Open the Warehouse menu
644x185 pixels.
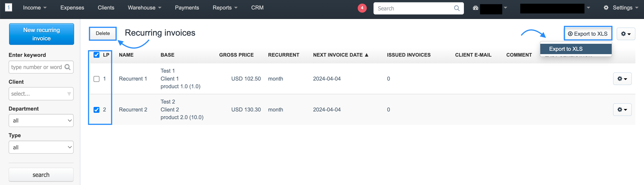[x=144, y=8]
